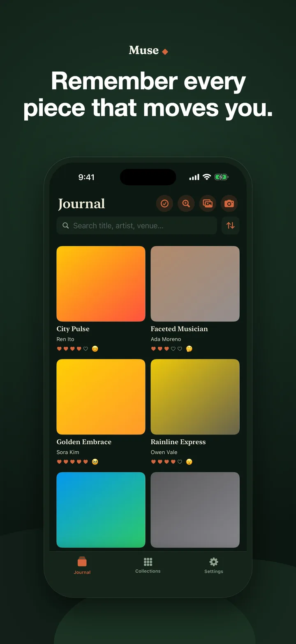Click the Journal page heading

point(81,204)
